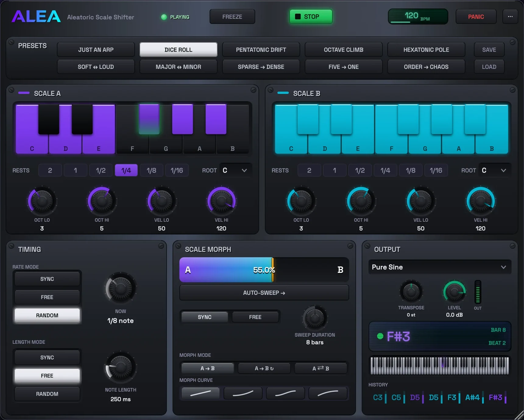
Task: Open Scale B ROOT dropdown
Action: click(494, 170)
